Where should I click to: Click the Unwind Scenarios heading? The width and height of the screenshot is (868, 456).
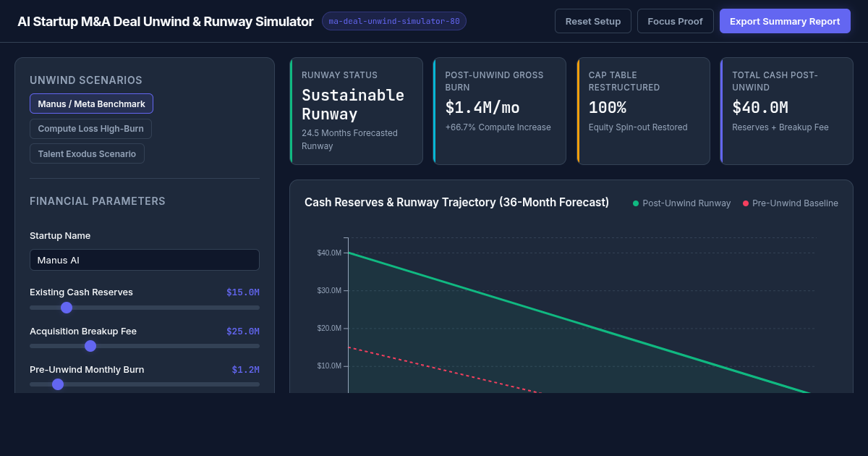(86, 80)
